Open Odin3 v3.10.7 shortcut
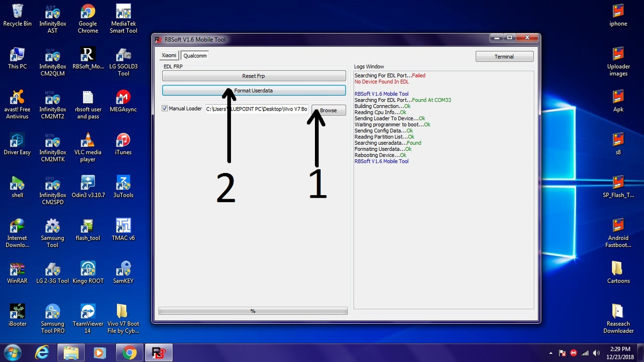The height and width of the screenshot is (362, 644). pyautogui.click(x=88, y=187)
